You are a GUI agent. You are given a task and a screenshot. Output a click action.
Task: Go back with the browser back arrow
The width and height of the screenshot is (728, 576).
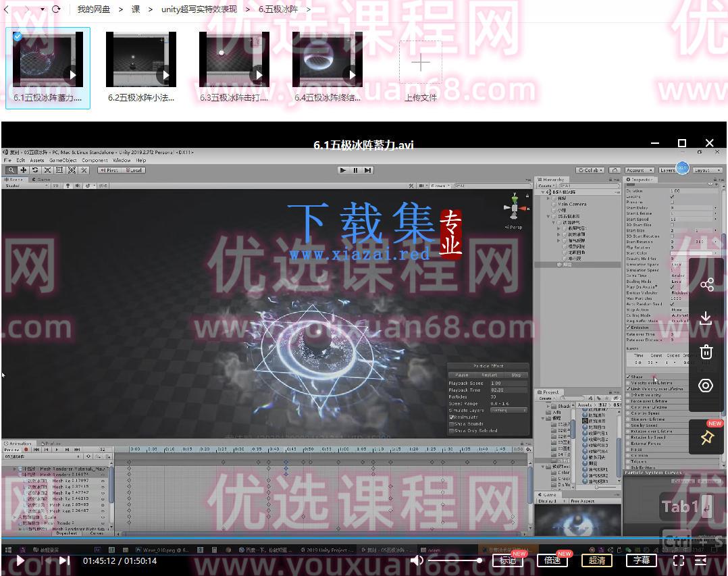[7, 9]
